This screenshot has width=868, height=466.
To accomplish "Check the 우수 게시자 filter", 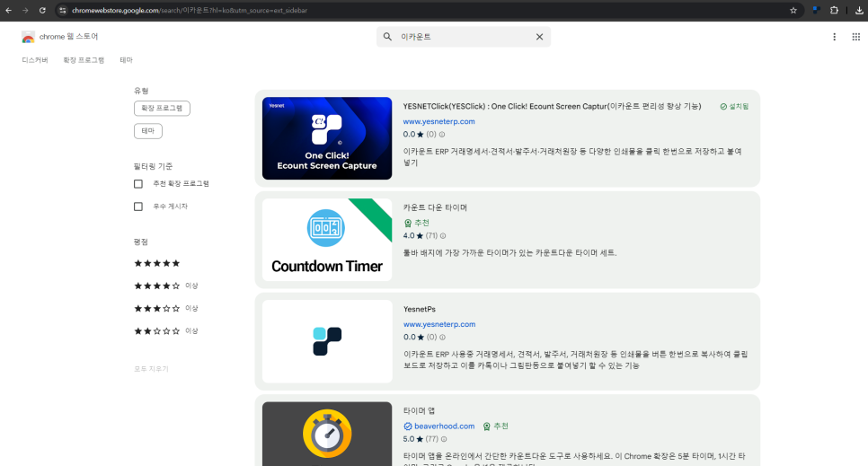I will tap(138, 207).
